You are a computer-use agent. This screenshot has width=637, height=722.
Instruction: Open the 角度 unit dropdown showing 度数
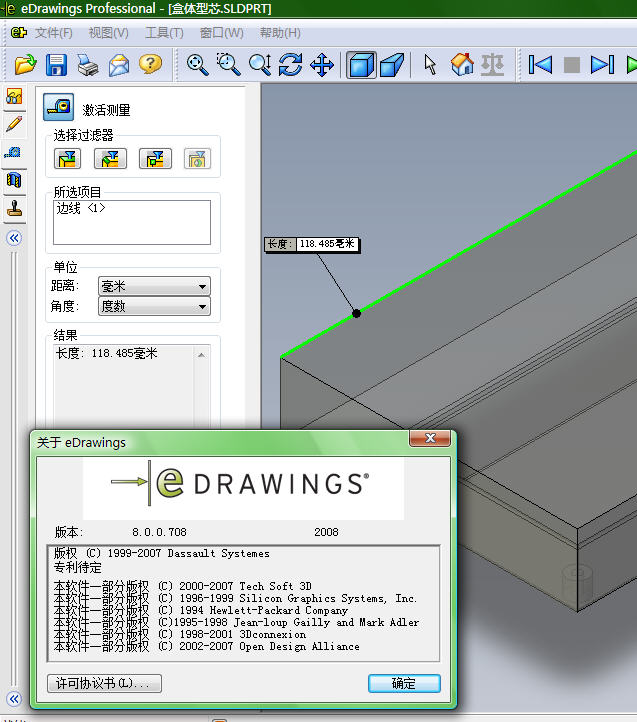point(154,306)
